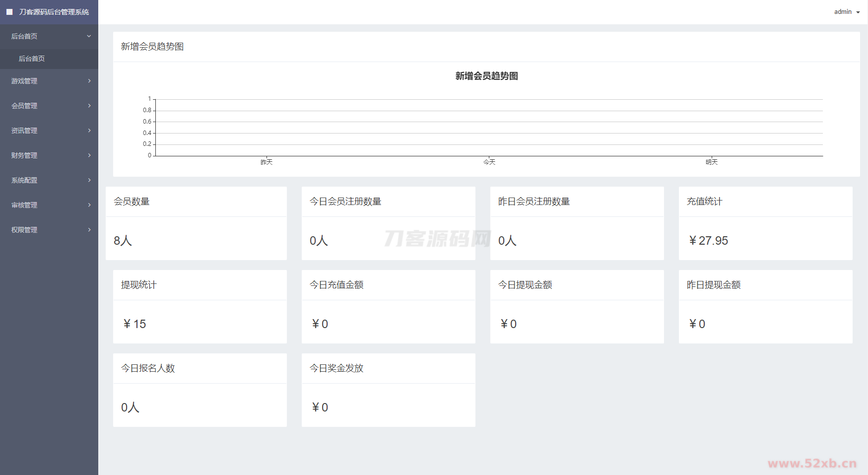Open the 权限管理 menu entry
Viewport: 868px width, 475px height.
coord(24,230)
